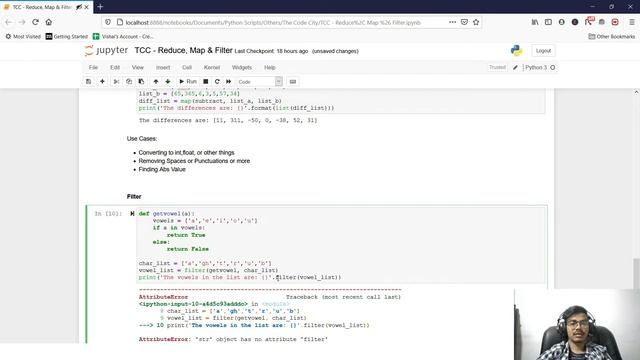This screenshot has width=640, height=360.
Task: Restart kernel and run all cells icon
Action: tap(229, 82)
